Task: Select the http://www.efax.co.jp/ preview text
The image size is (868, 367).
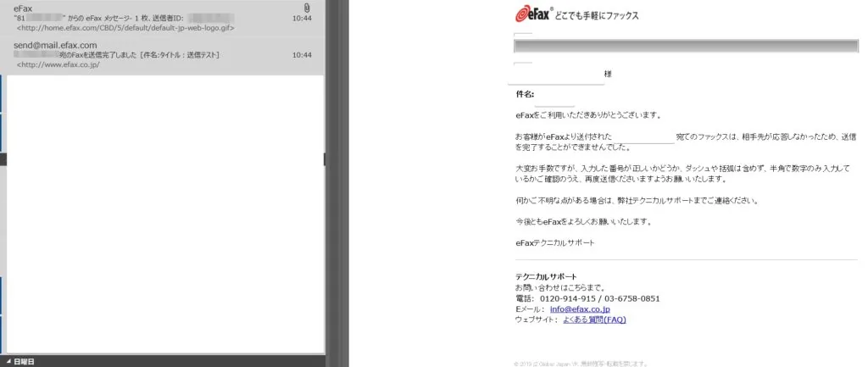Action: [x=58, y=64]
